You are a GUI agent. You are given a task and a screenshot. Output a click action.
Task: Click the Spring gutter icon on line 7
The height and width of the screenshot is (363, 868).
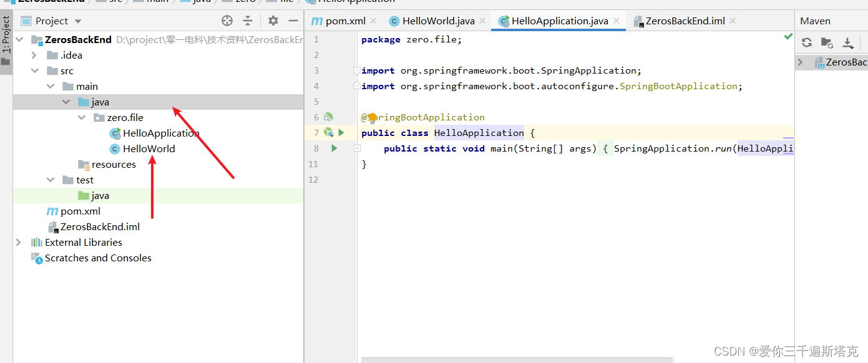328,133
